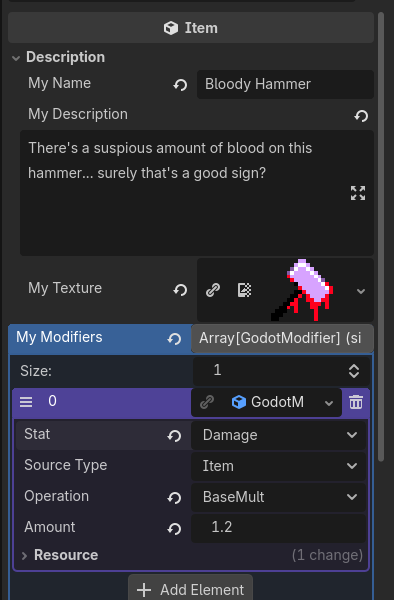394x600 pixels.
Task: Click the Array[GodotModifier] button
Action: (x=282, y=338)
